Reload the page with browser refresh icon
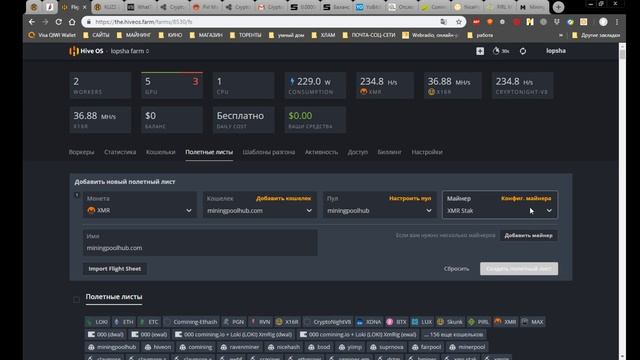 [59, 22]
